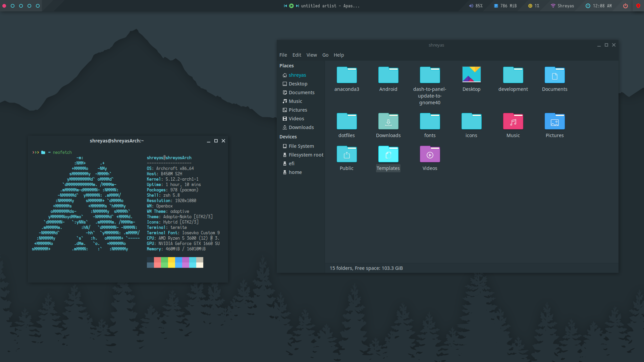Switch to the fifth workspace circle
This screenshot has height=362, width=644.
38,6
